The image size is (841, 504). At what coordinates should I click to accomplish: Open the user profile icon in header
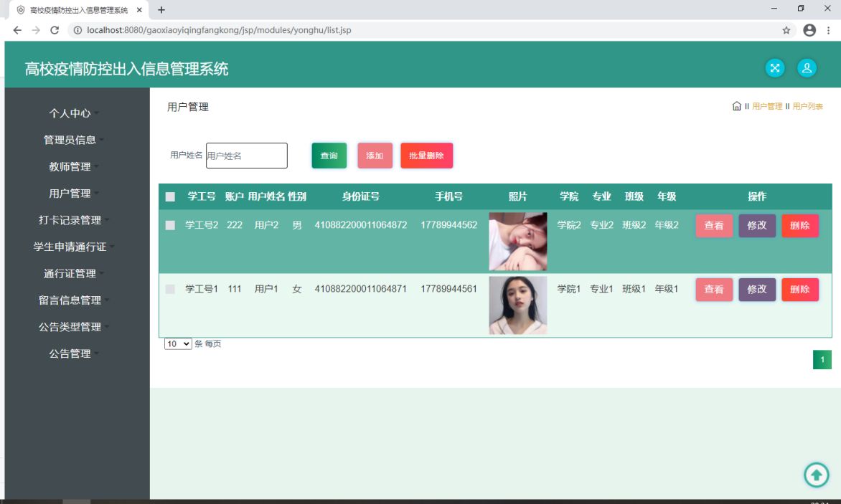pyautogui.click(x=807, y=68)
